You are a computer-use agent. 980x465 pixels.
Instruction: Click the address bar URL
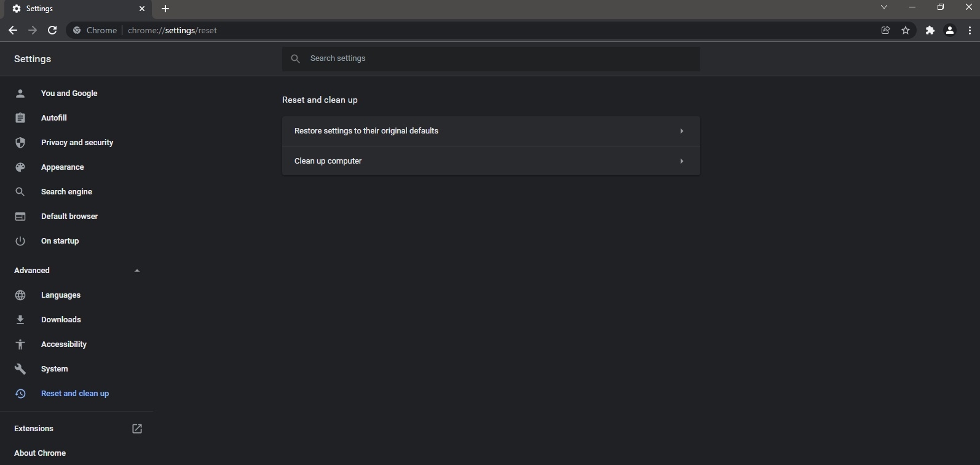172,30
